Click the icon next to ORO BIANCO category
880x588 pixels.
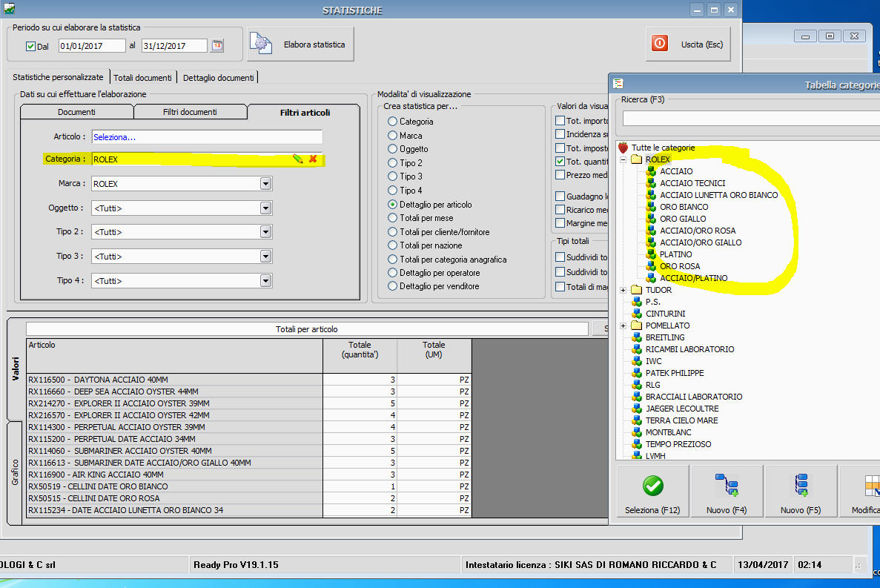(x=651, y=207)
